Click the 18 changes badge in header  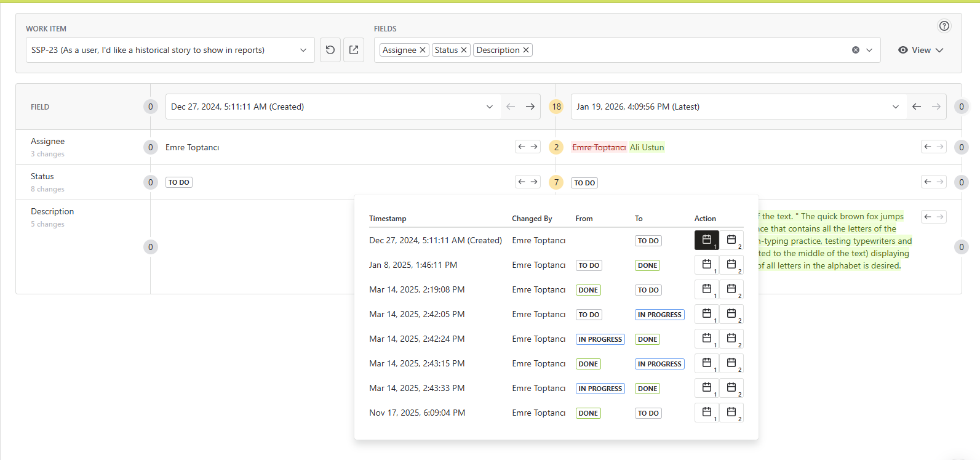556,107
